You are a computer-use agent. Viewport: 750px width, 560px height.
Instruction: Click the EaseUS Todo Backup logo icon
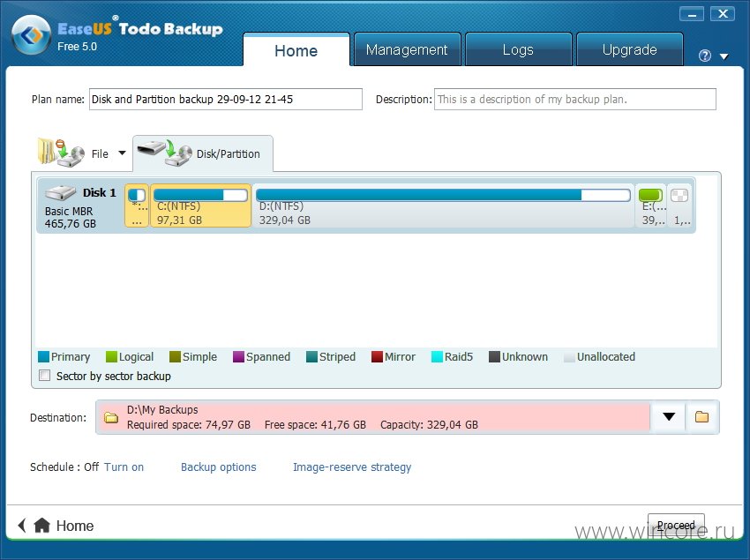(x=32, y=35)
